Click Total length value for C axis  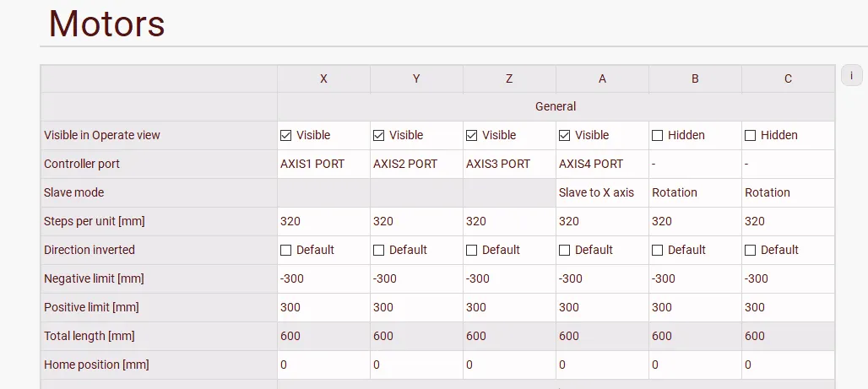click(x=789, y=337)
